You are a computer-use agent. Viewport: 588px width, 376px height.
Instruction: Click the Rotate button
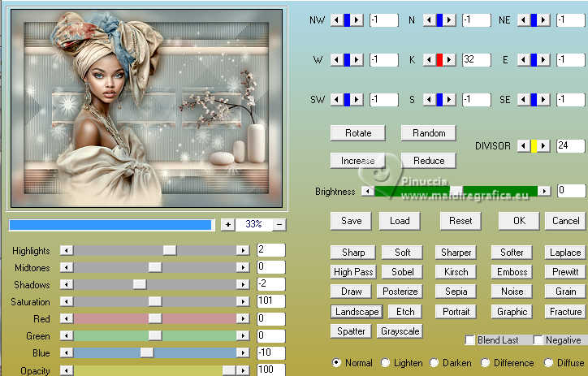357,133
